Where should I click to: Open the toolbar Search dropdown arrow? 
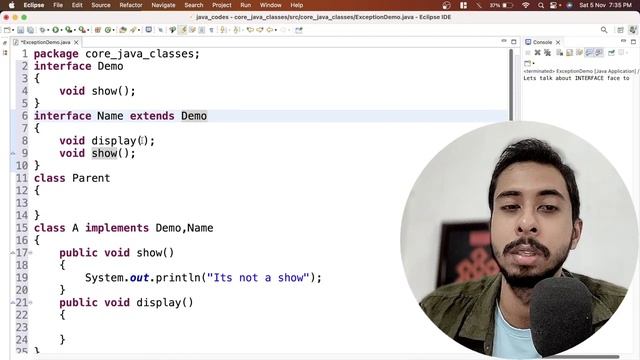pyautogui.click(x=139, y=30)
